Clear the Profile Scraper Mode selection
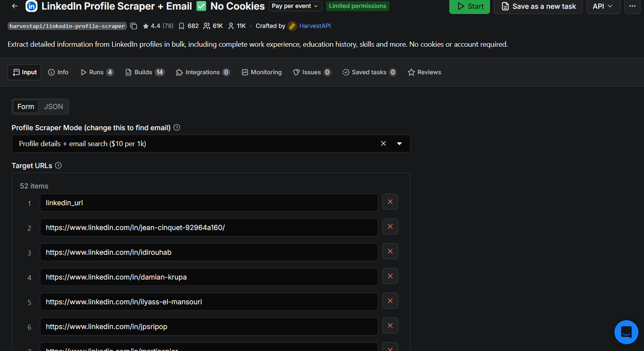 383,143
